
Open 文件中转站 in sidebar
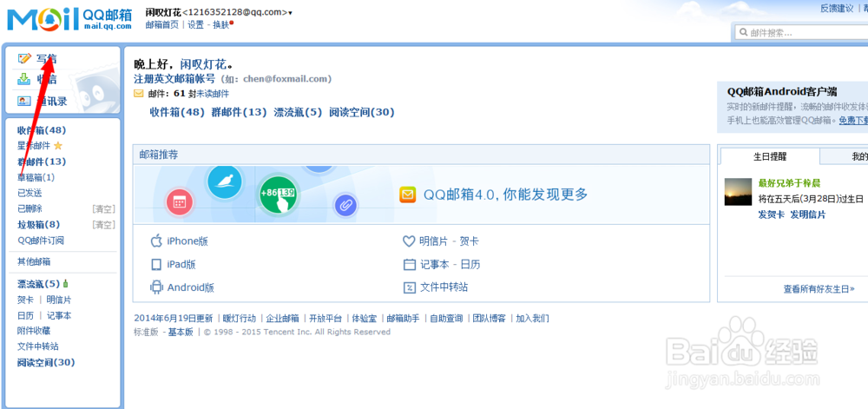point(37,346)
